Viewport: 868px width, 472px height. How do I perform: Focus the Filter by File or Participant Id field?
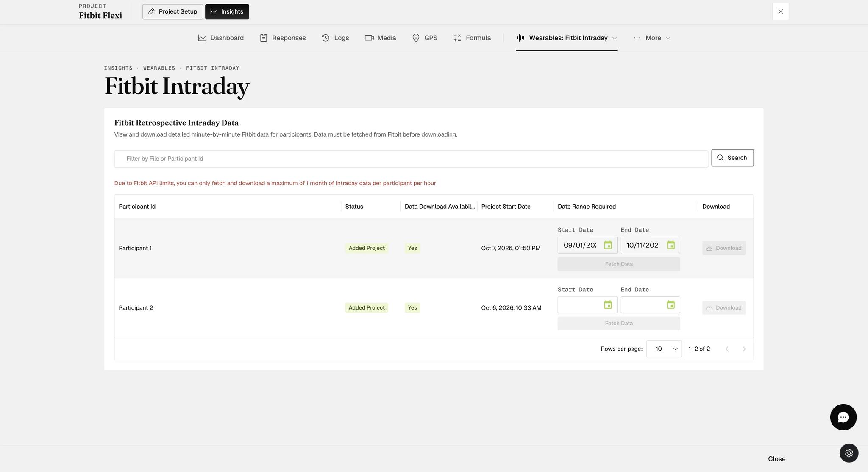click(411, 159)
